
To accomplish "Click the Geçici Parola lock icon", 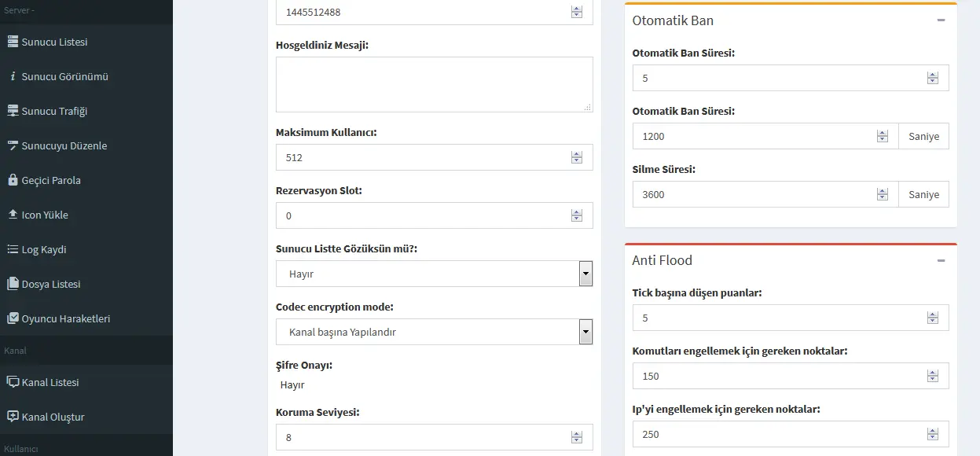I will 13,180.
